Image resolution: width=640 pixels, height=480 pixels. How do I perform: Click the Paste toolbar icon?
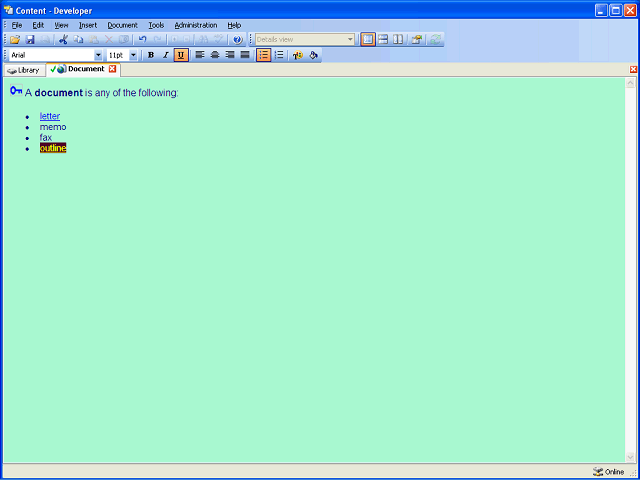(93, 40)
